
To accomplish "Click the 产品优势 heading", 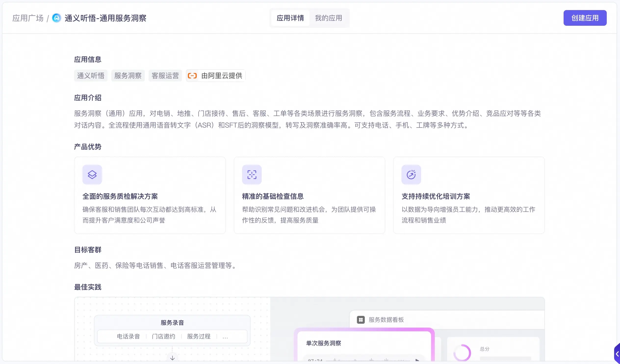I will click(88, 147).
